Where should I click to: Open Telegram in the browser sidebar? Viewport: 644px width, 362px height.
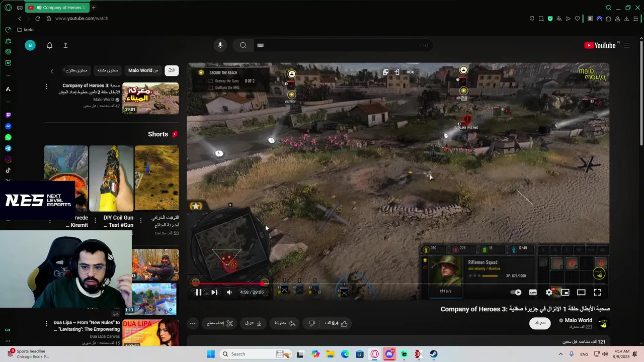click(8, 148)
